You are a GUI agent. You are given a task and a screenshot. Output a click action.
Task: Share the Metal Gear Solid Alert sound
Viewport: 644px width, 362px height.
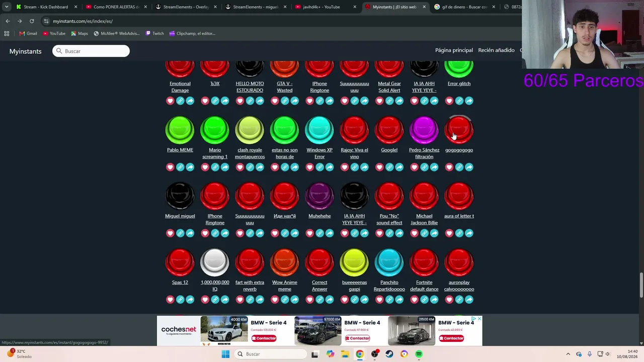coord(399,101)
